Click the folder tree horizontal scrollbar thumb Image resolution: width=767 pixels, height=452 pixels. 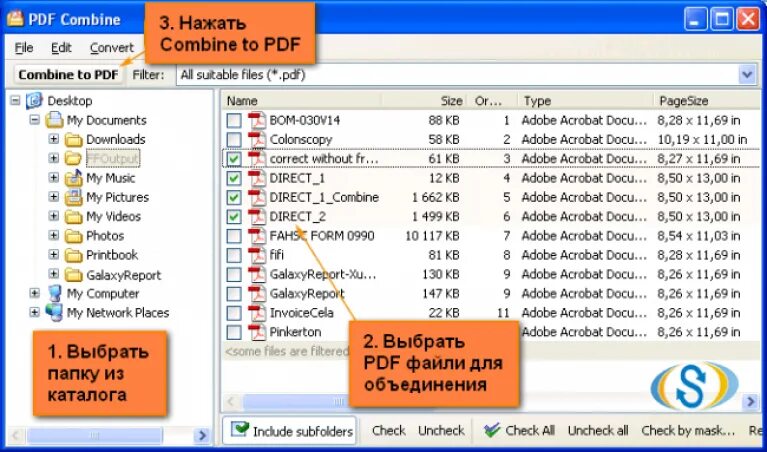pyautogui.click(x=94, y=435)
